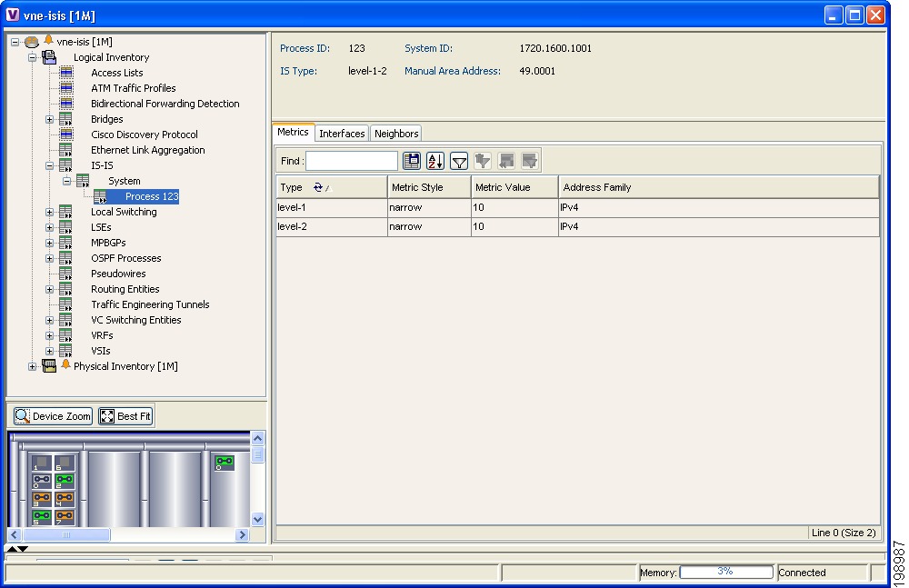Collapse the vne-isis root node

[15, 42]
